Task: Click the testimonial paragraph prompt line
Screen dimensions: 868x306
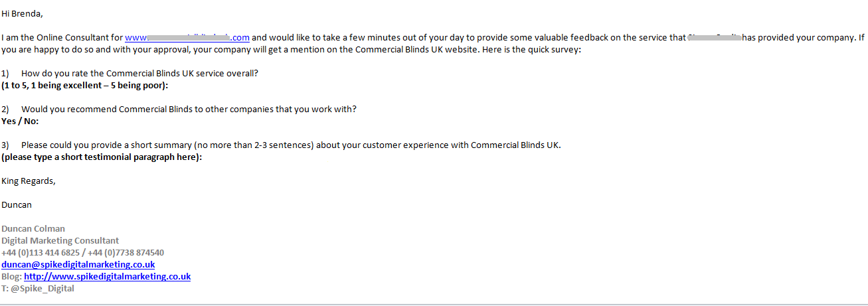Action: click(102, 157)
